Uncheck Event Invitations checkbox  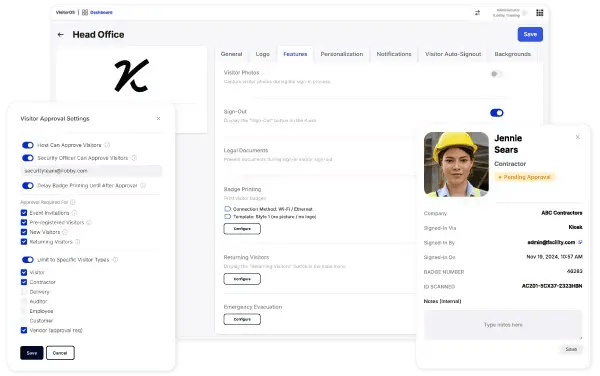pyautogui.click(x=24, y=213)
